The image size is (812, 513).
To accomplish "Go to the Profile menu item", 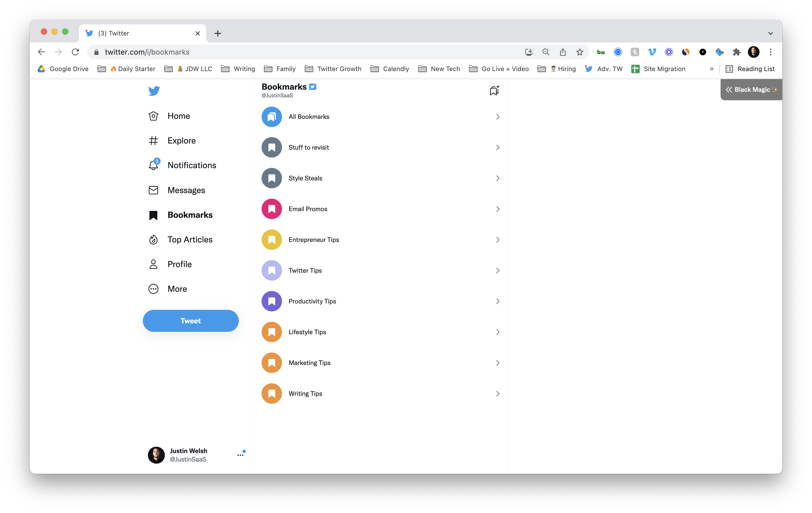I will 179,264.
